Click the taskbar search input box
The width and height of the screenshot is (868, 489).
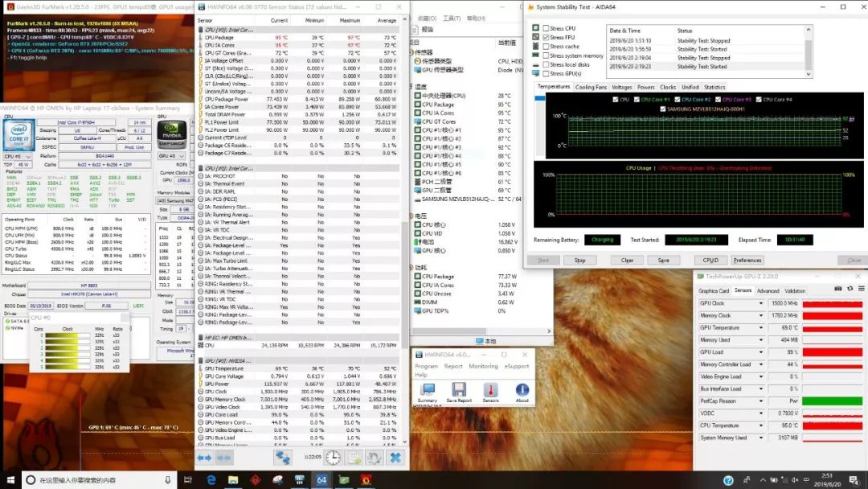point(100,479)
